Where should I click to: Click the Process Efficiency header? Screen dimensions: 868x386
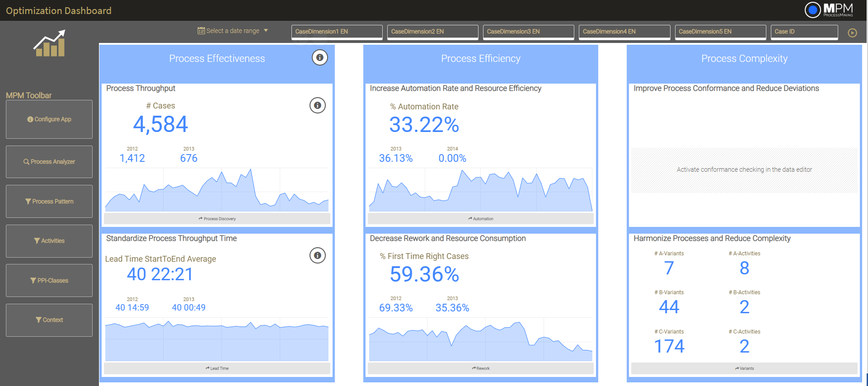point(481,59)
